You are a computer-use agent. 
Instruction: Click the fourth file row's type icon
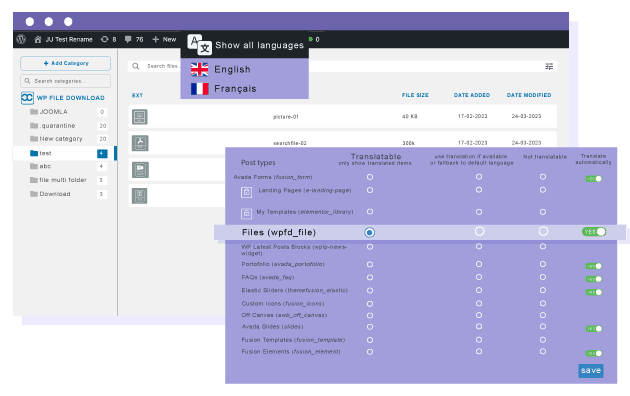tap(139, 196)
